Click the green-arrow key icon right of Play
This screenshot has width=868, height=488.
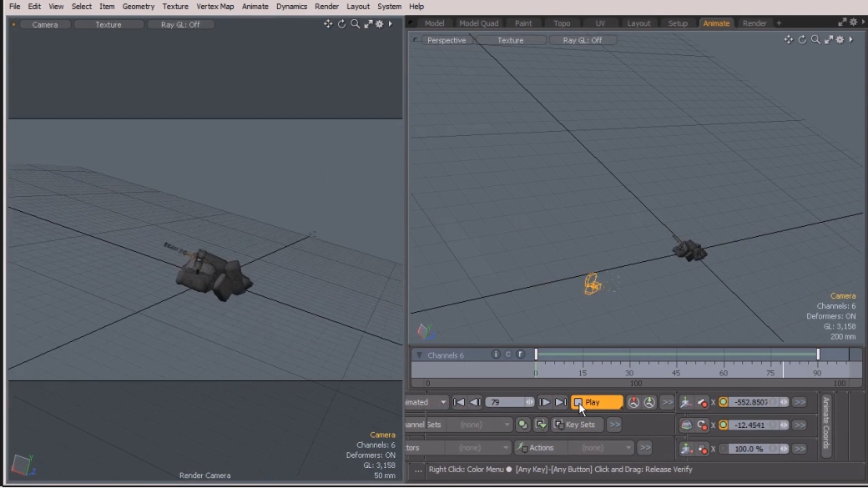[x=649, y=402]
